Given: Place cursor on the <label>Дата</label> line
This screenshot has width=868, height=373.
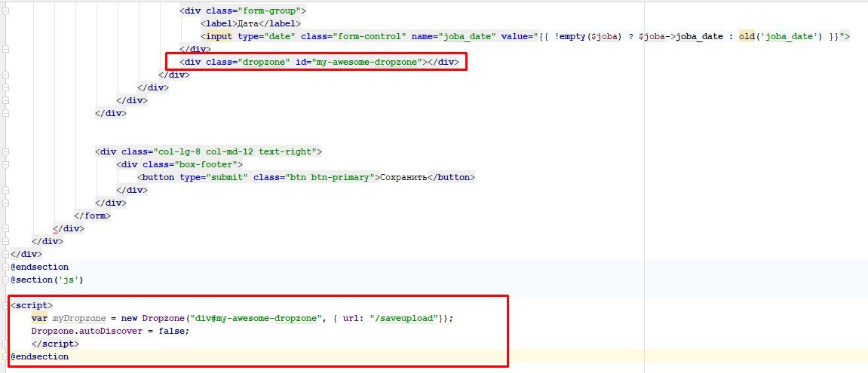Looking at the screenshot, I should coord(251,23).
